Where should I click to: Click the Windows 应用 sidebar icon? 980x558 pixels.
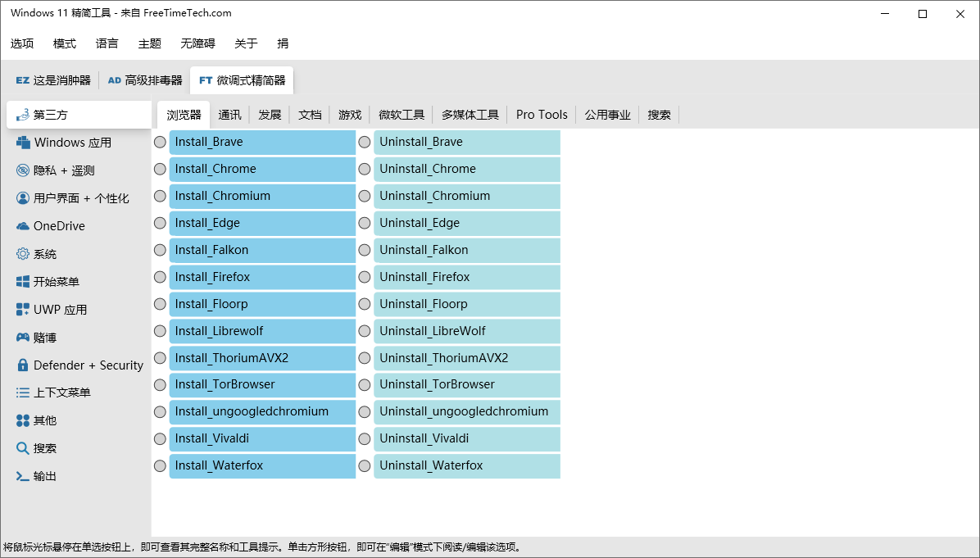(23, 143)
